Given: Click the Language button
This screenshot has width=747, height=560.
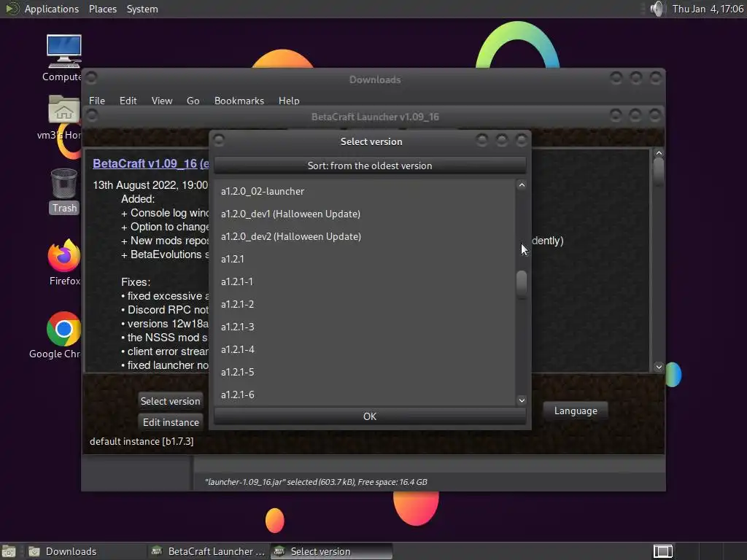Looking at the screenshot, I should pos(576,411).
